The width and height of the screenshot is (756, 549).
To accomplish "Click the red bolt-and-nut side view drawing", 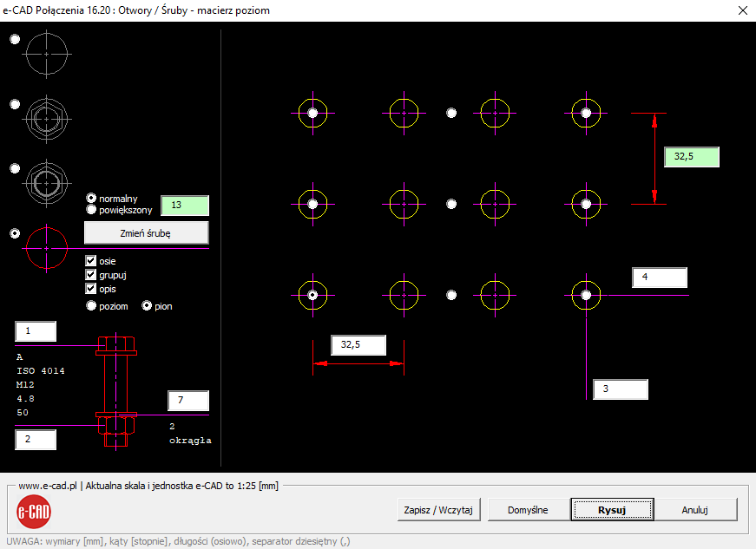I will (x=116, y=391).
